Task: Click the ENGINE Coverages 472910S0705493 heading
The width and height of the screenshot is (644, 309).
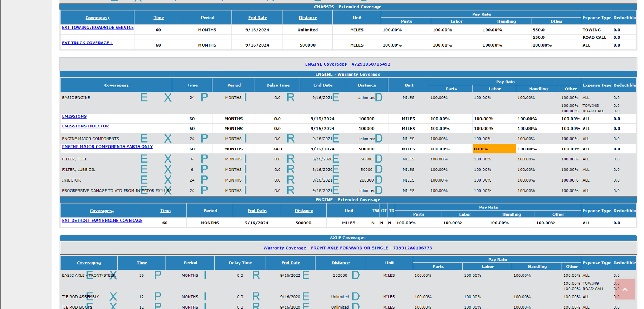Action: pos(347,64)
